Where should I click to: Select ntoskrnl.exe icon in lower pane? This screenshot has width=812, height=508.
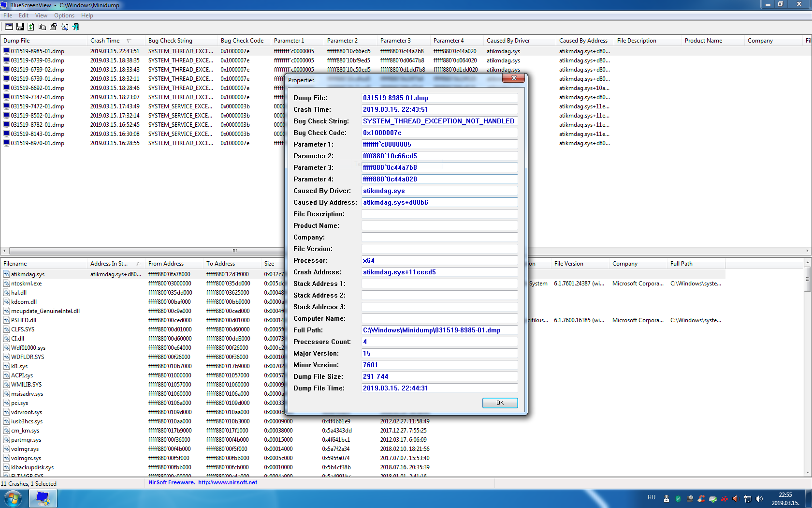pos(6,283)
